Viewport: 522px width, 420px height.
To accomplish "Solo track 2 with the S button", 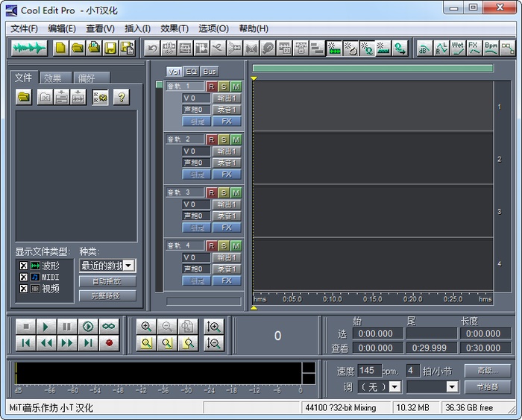I will [x=224, y=140].
